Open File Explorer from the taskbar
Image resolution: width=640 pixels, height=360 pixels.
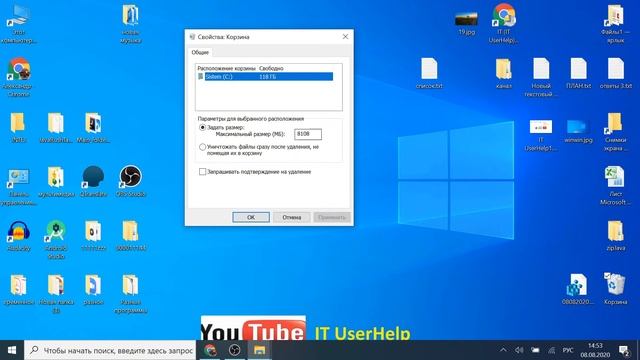pyautogui.click(x=259, y=350)
